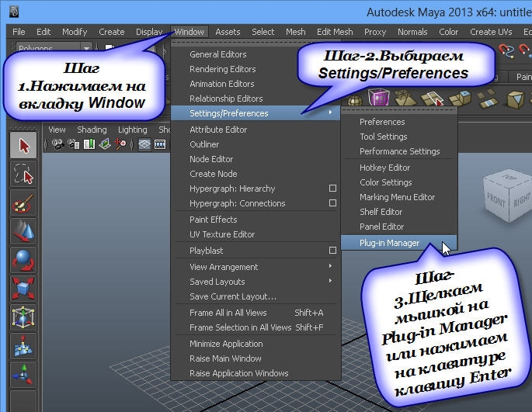Open Color Settings
Viewport: 532px width, 412px height.
click(x=386, y=182)
